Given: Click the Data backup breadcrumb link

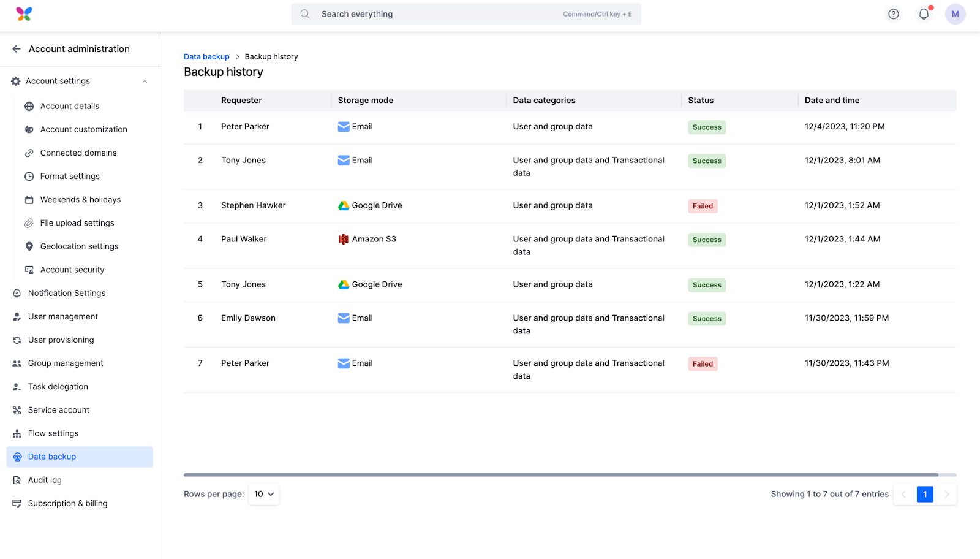Looking at the screenshot, I should (x=206, y=56).
